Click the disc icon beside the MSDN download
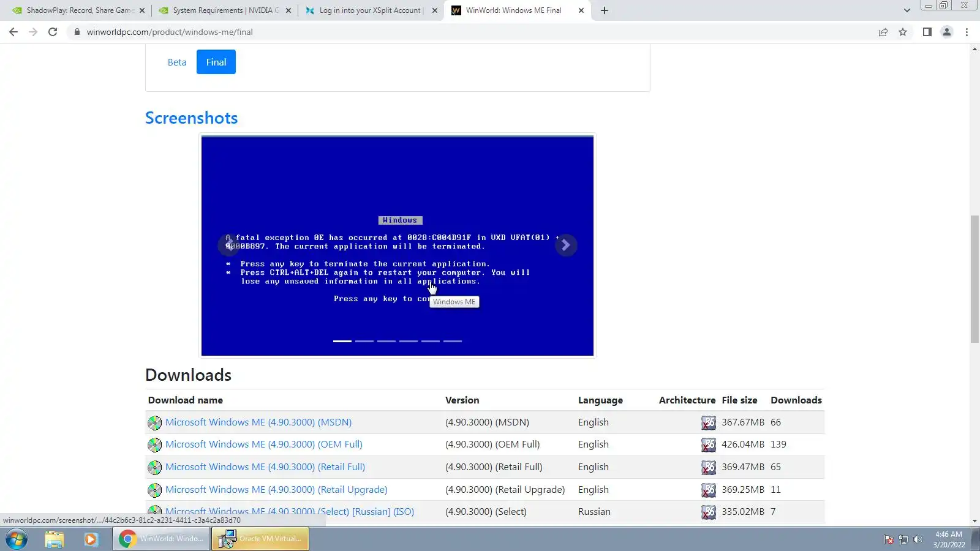The width and height of the screenshot is (980, 551). [x=155, y=423]
